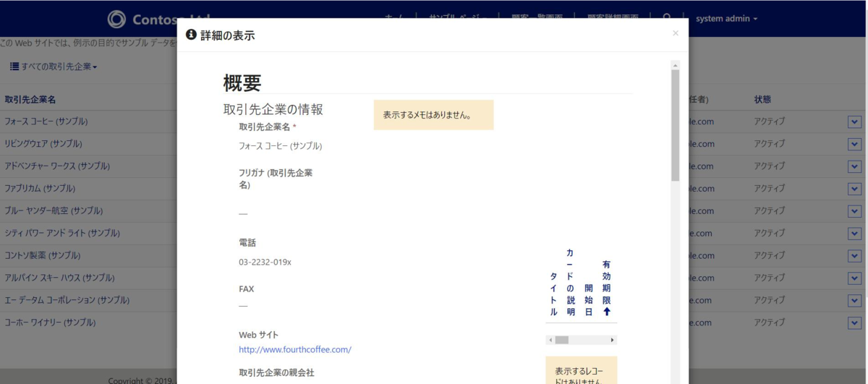The height and width of the screenshot is (384, 868).
Task: Open エー データム コーポレーション (サンプル) record
Action: click(67, 301)
